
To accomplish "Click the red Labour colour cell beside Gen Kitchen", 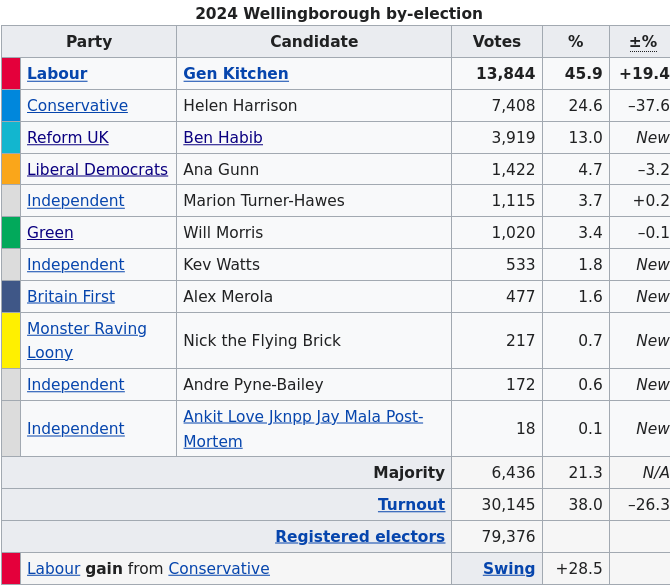I will tap(11, 73).
